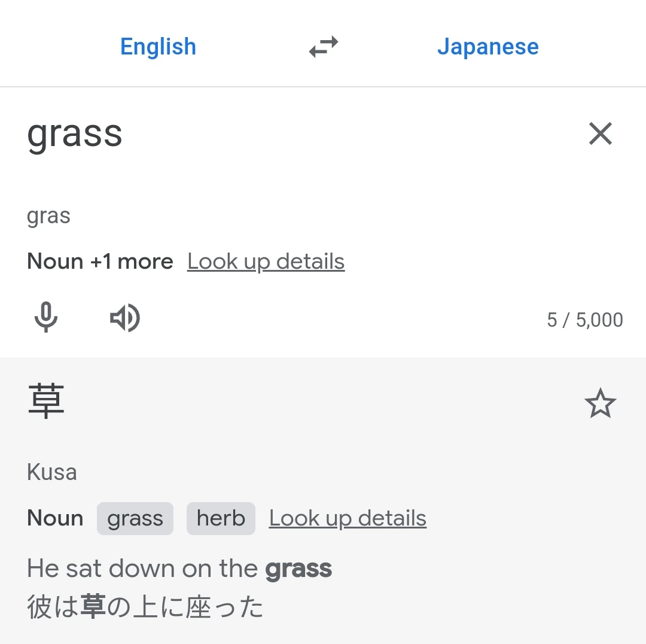Click the Noun label in the translation panel
The image size is (646, 644).
point(55,518)
